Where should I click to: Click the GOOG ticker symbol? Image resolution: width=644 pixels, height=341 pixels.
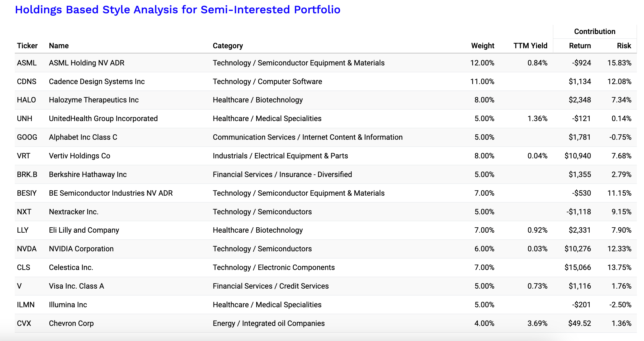point(27,137)
